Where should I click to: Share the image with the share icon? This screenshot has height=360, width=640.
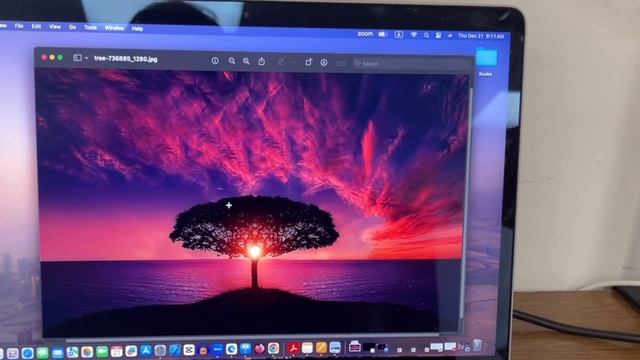[262, 62]
